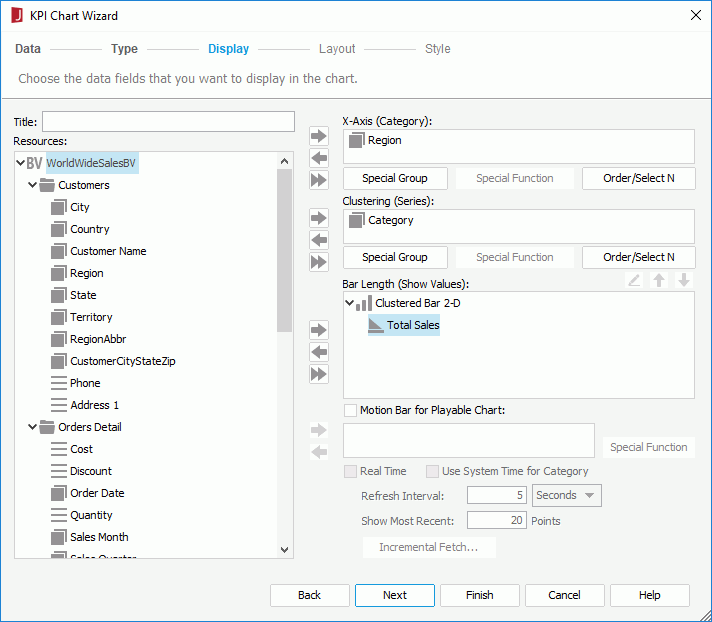The width and height of the screenshot is (712, 622).
Task: Go to the Type wizard step
Action: 124,49
